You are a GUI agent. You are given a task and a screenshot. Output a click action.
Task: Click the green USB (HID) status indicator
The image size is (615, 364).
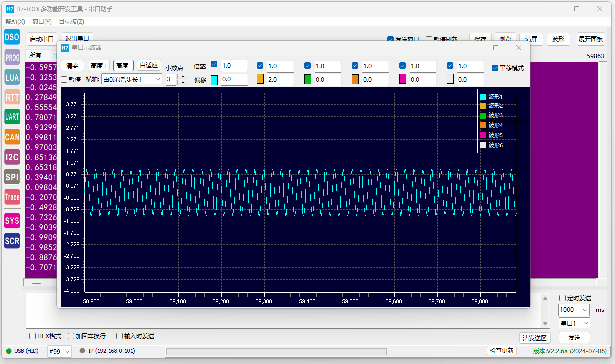(9, 351)
